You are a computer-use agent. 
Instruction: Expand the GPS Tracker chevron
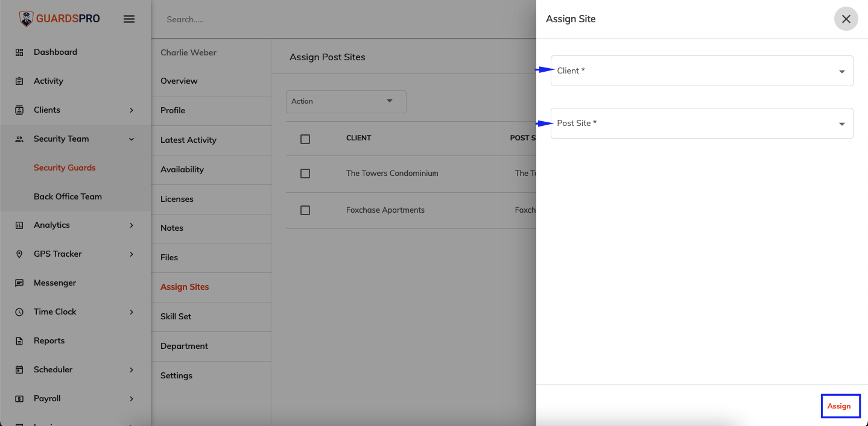[x=131, y=254]
